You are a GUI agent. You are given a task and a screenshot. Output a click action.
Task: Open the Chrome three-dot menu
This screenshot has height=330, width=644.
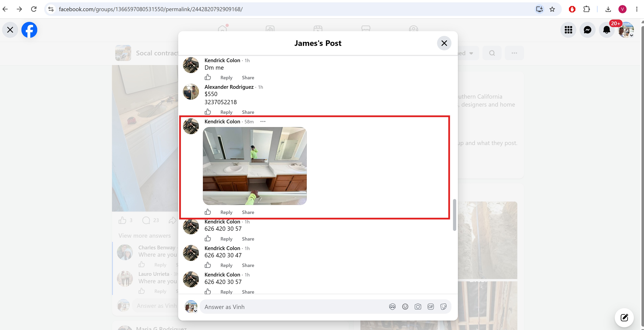click(x=637, y=9)
